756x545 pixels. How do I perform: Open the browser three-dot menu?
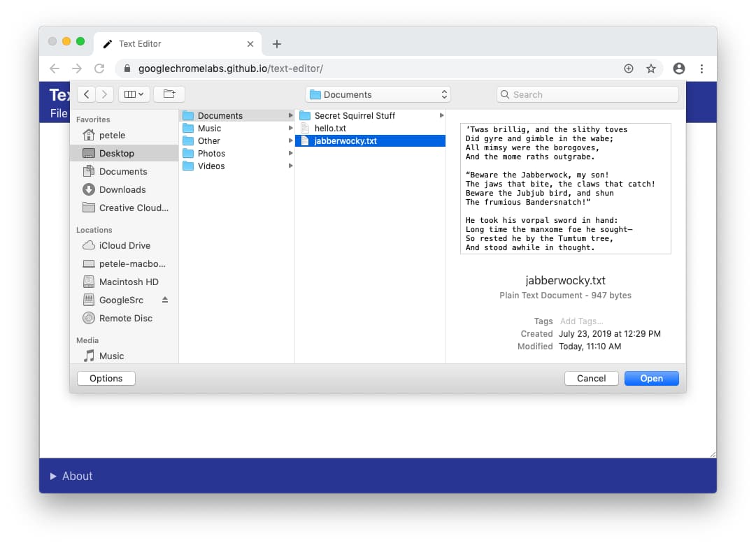(702, 68)
